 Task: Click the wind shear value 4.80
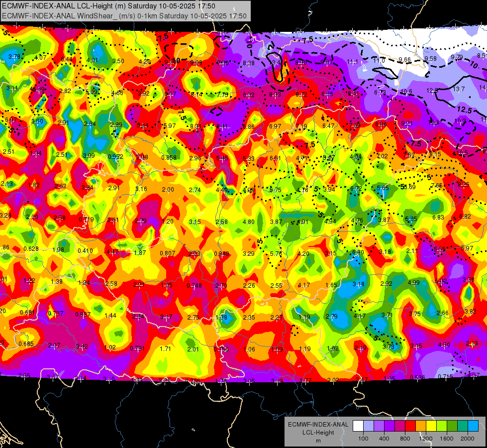click(x=248, y=222)
